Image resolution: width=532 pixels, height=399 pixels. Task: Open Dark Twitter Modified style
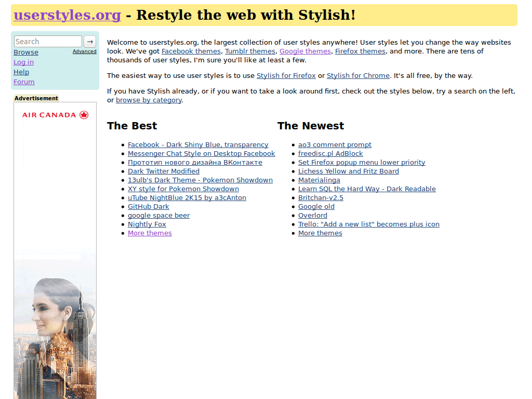pos(164,171)
